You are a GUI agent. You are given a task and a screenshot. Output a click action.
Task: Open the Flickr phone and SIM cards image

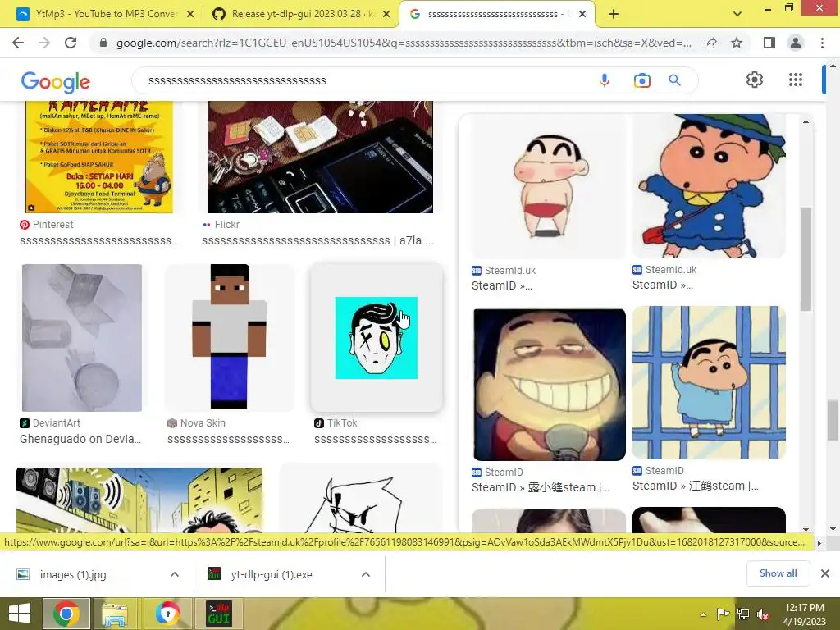pyautogui.click(x=320, y=157)
